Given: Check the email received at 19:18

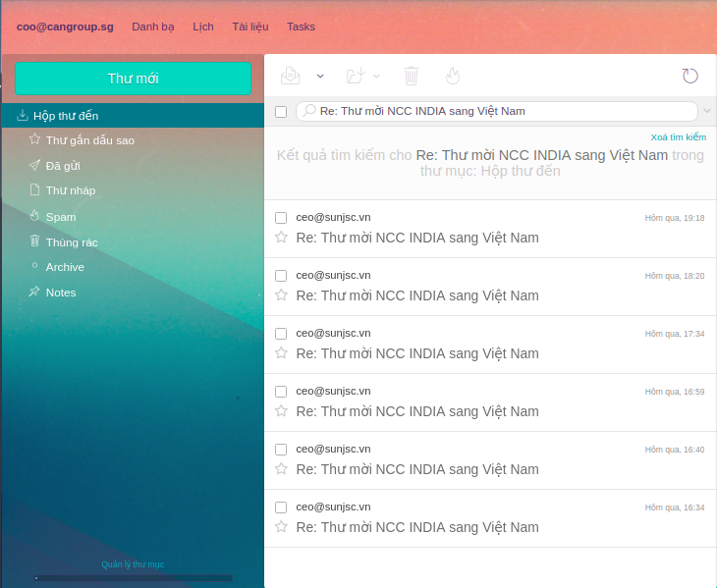Looking at the screenshot, I should [x=281, y=218].
